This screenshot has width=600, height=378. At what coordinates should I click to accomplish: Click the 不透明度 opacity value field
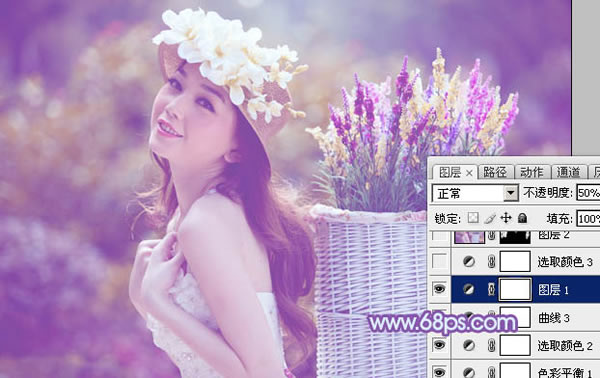pos(588,193)
